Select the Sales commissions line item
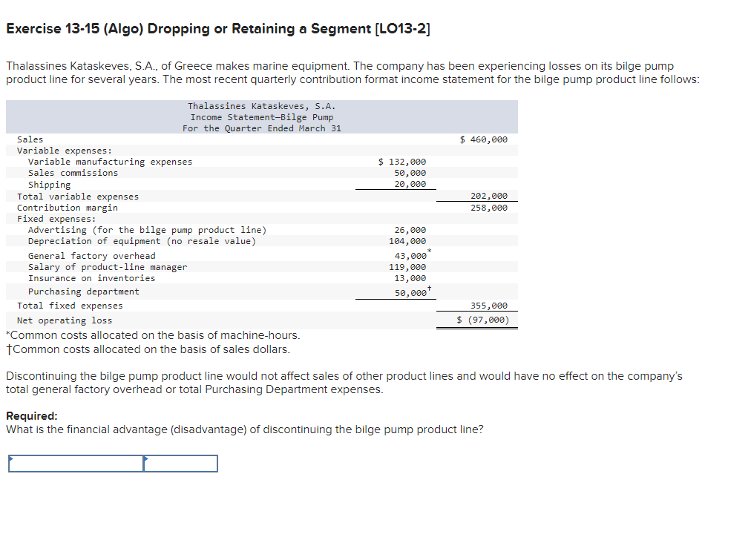751x560 pixels. coord(68,172)
